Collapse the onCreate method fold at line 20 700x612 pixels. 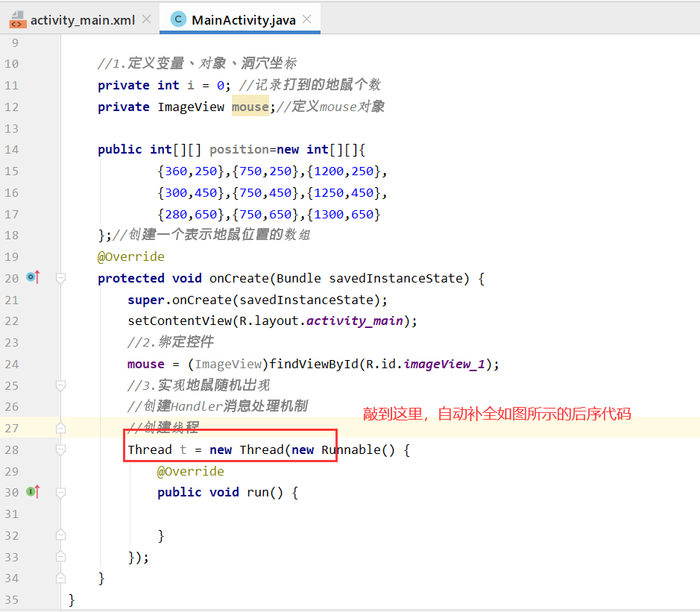click(x=60, y=279)
